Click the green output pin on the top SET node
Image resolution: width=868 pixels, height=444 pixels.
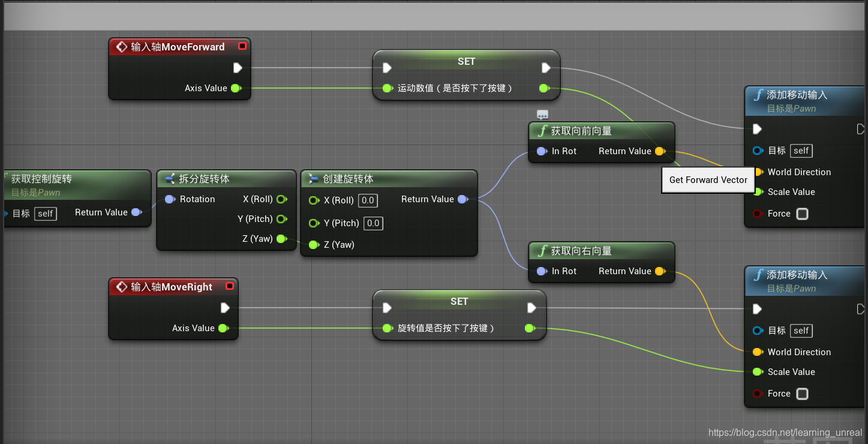(x=544, y=88)
